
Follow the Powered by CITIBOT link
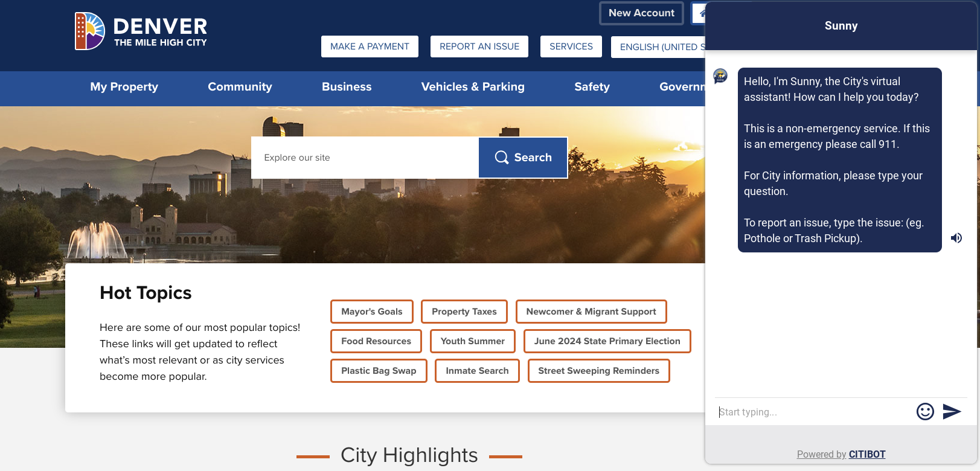841,454
